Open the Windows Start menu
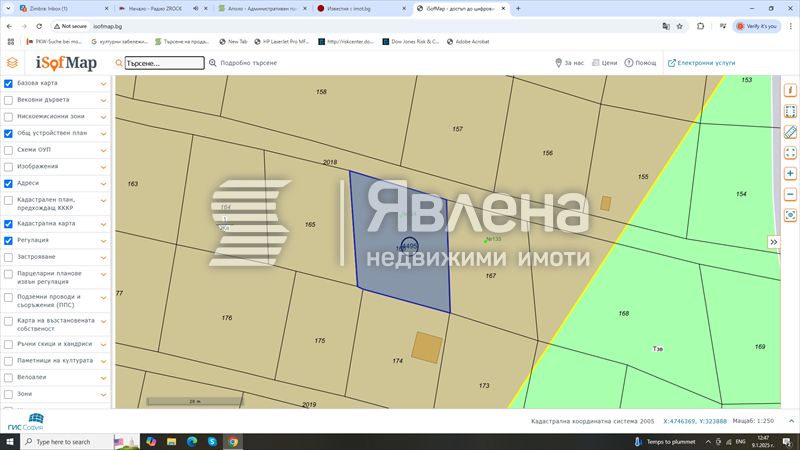 10,442
